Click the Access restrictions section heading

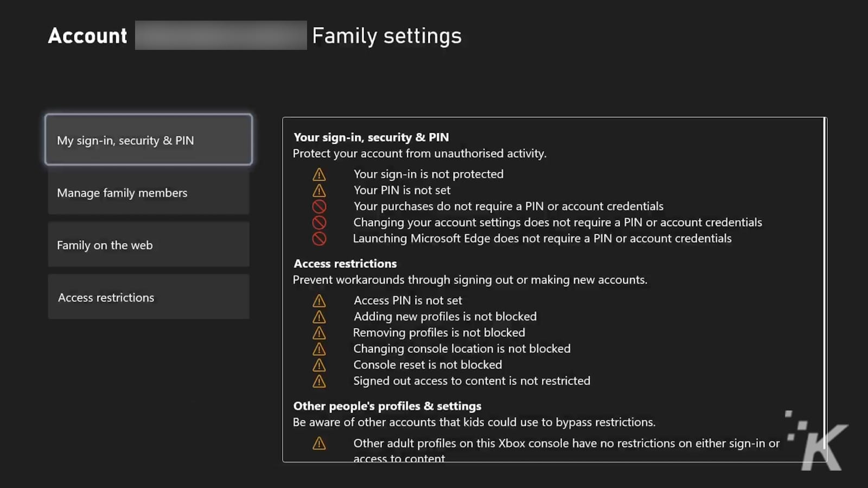[x=345, y=264]
